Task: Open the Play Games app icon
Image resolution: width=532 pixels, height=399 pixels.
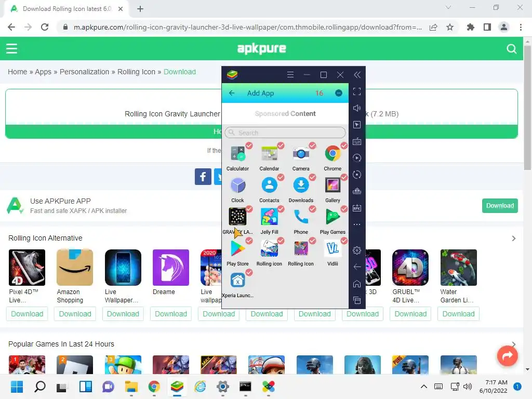Action: (x=332, y=217)
